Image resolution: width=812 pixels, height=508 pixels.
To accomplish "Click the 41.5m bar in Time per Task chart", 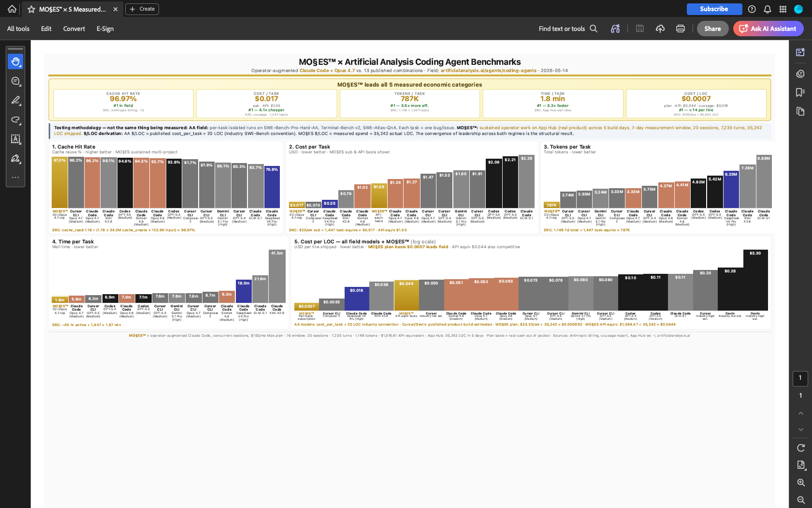I will pos(277,276).
